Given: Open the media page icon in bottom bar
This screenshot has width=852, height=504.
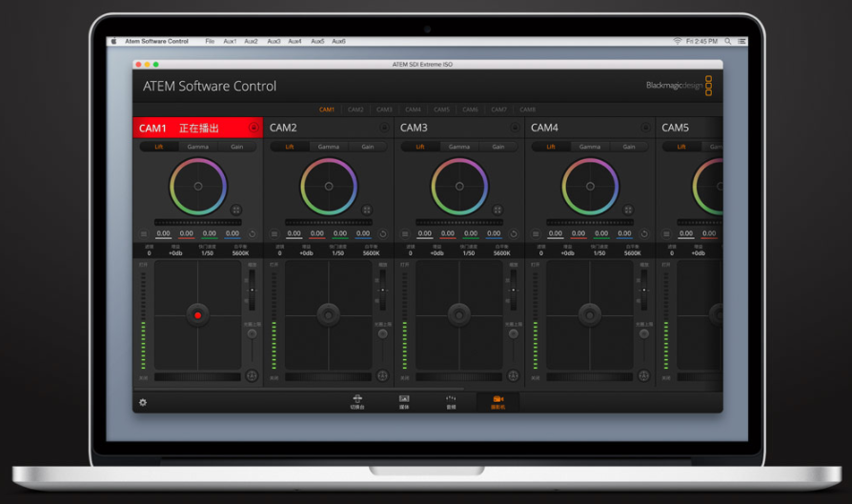Looking at the screenshot, I should pos(404,402).
